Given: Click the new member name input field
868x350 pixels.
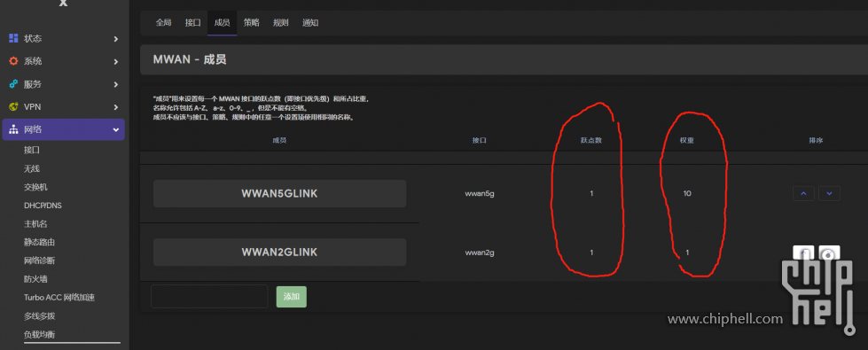Looking at the screenshot, I should pos(209,296).
